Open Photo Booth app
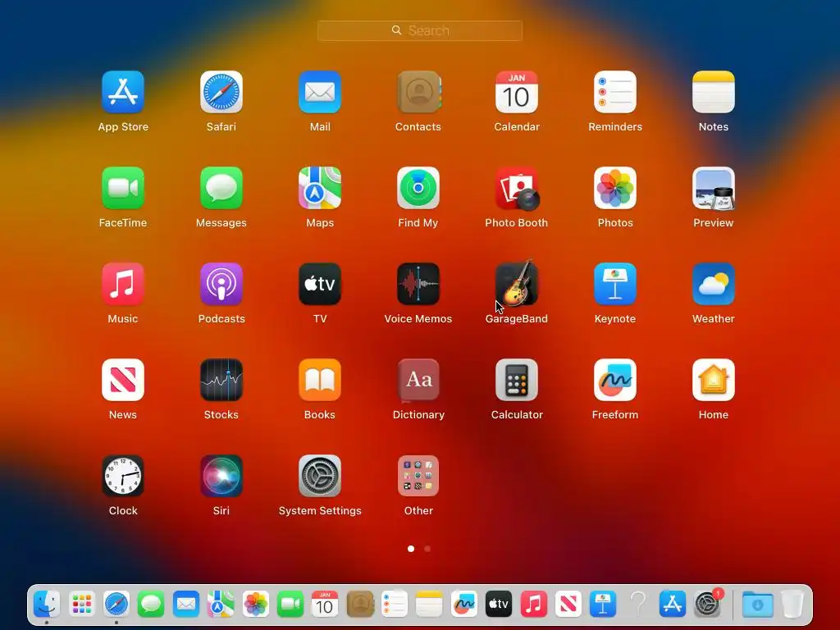This screenshot has width=840, height=630. point(517,188)
